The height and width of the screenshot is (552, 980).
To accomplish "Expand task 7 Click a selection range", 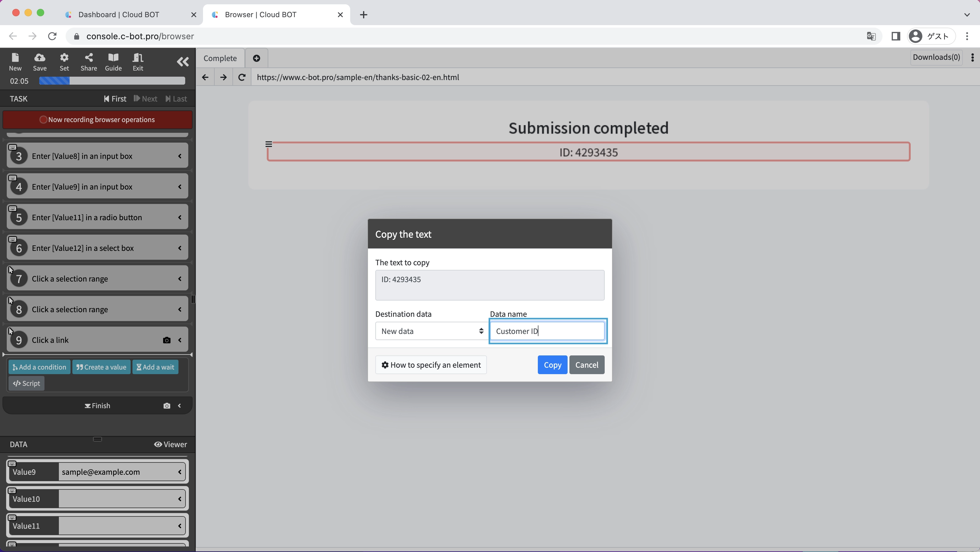I will click(180, 279).
